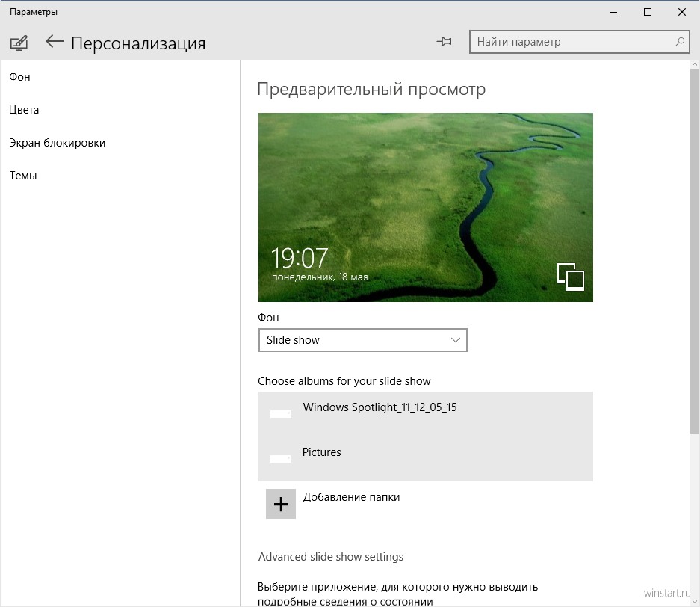Click the Choose albums for your slide show label
The height and width of the screenshot is (607, 700).
[344, 381]
